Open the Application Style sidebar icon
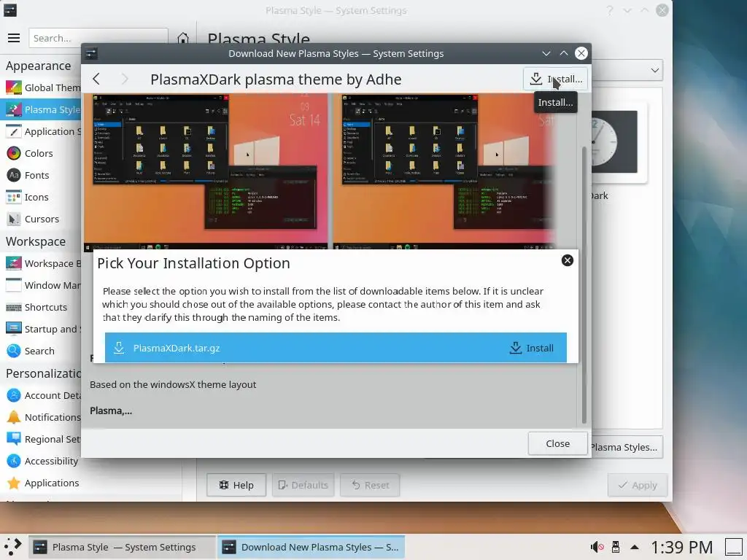This screenshot has width=747, height=560. point(13,131)
